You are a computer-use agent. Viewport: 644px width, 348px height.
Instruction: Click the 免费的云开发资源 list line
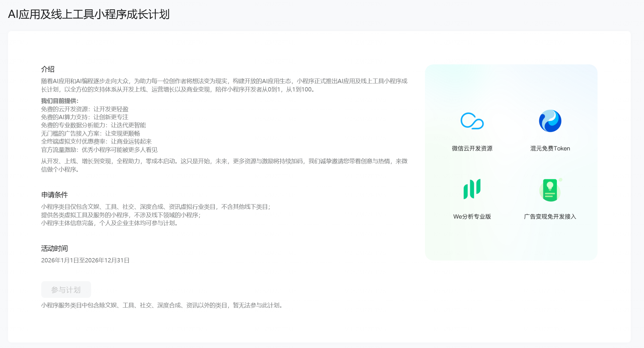coord(85,109)
